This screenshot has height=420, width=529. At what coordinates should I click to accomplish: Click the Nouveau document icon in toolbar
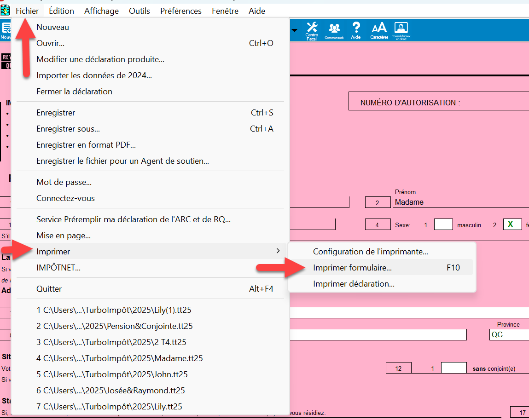[x=6, y=30]
